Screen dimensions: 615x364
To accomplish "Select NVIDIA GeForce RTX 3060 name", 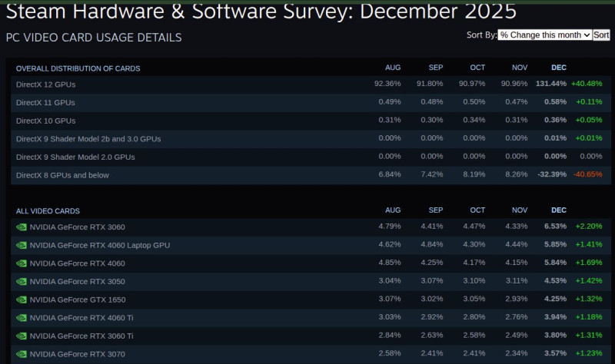I will tap(78, 227).
